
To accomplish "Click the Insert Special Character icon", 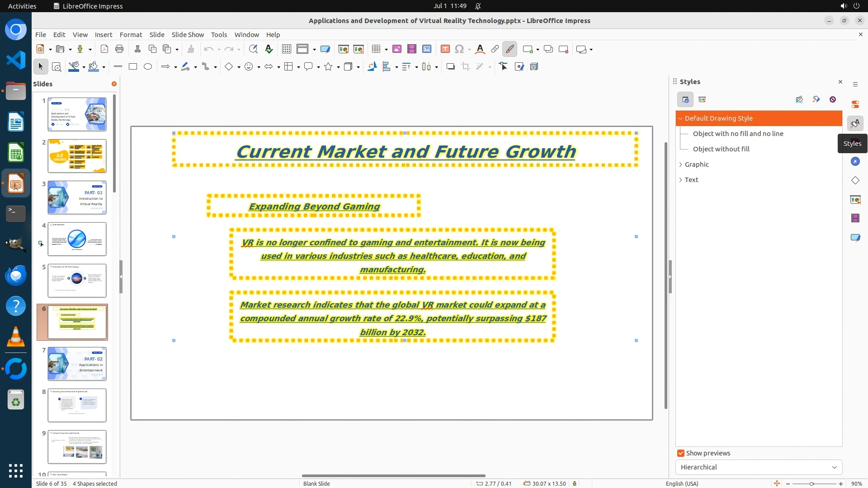I will tap(459, 49).
